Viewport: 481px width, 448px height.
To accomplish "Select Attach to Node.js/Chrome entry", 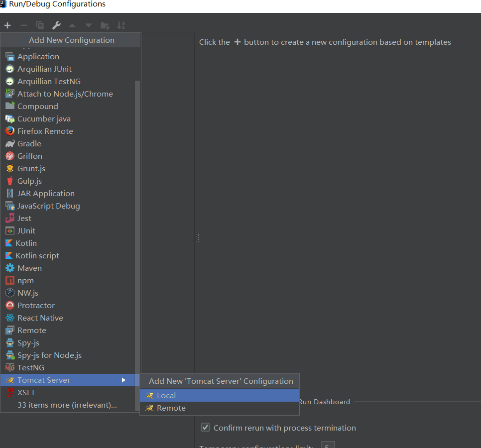I will click(68, 94).
